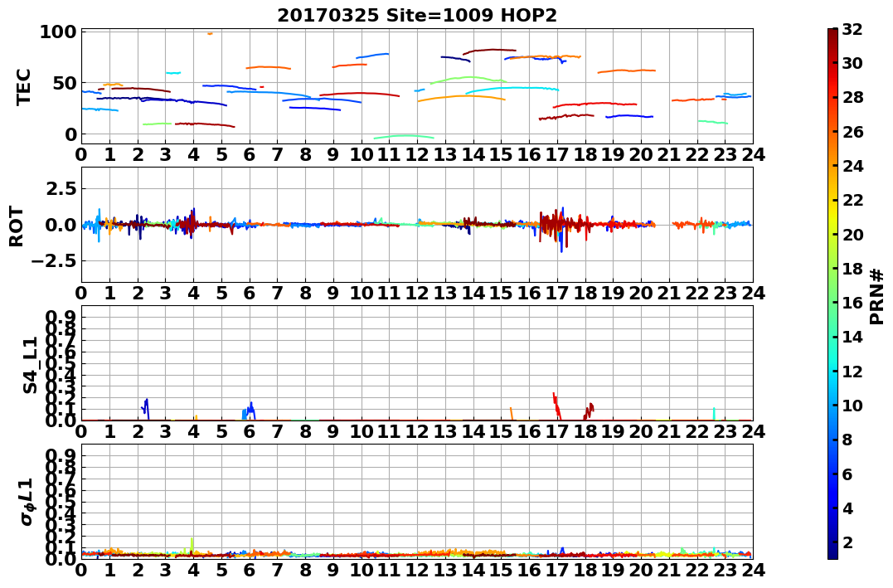893x588 pixels.
Task: Click the 0.0 tick on ROT y-axis
Action: (x=61, y=225)
